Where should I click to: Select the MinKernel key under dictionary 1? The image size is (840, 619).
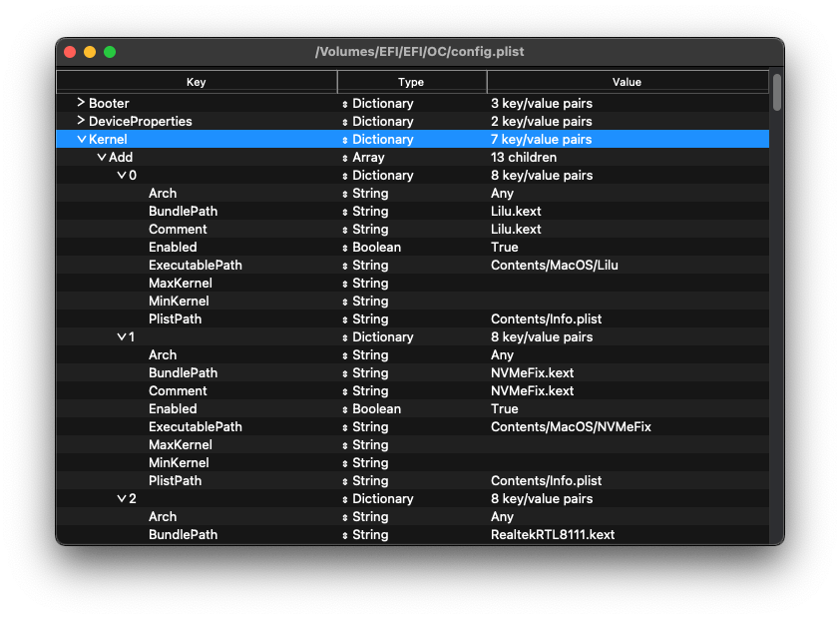coord(179,463)
